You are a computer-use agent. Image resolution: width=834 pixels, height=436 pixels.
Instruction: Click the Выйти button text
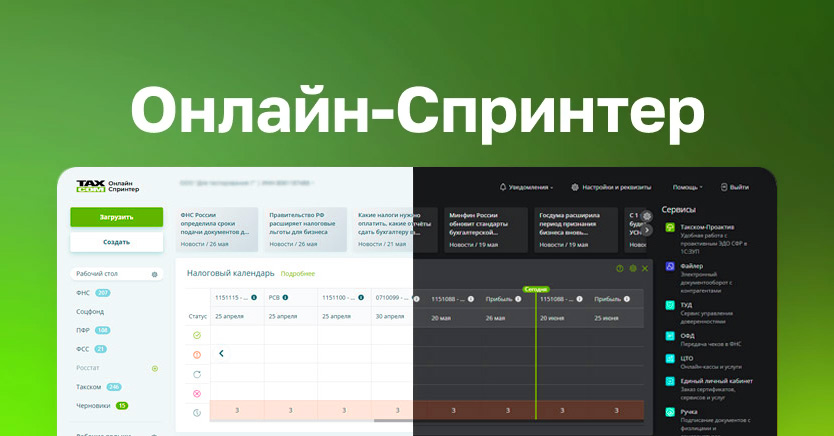pos(739,187)
